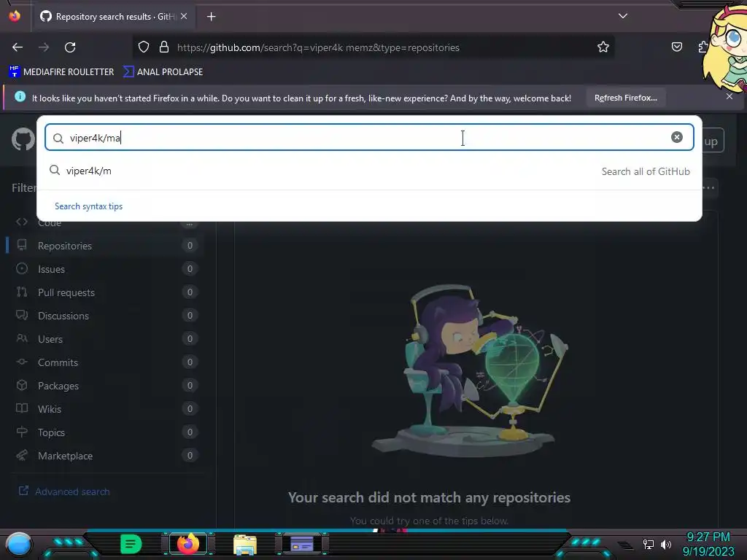Click into the viper4k/ma search field
Screen dimensions: 747x560
(369, 138)
